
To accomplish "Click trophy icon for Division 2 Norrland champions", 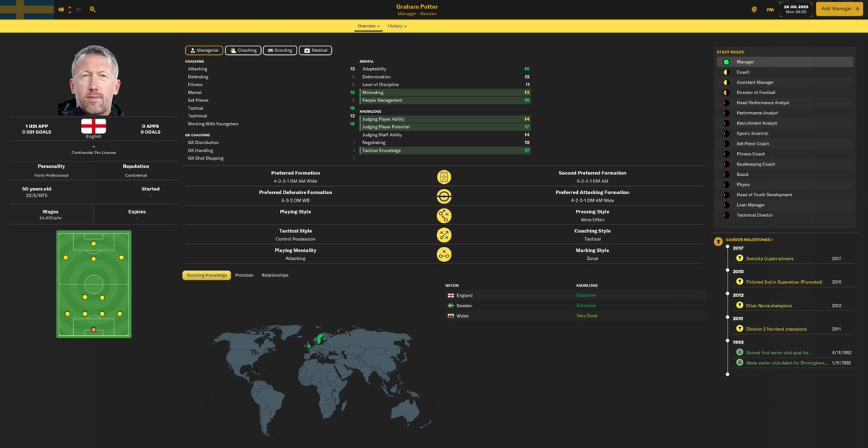I will pos(739,329).
